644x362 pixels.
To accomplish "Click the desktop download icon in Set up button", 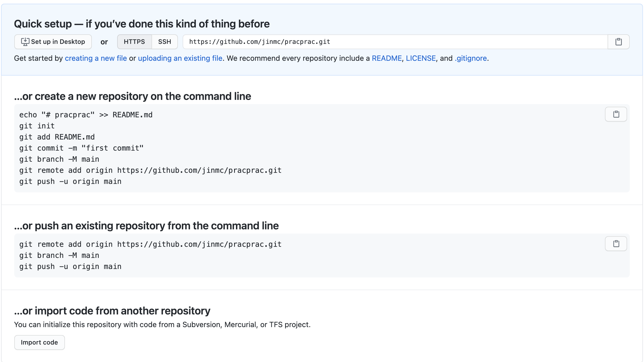I will point(25,42).
